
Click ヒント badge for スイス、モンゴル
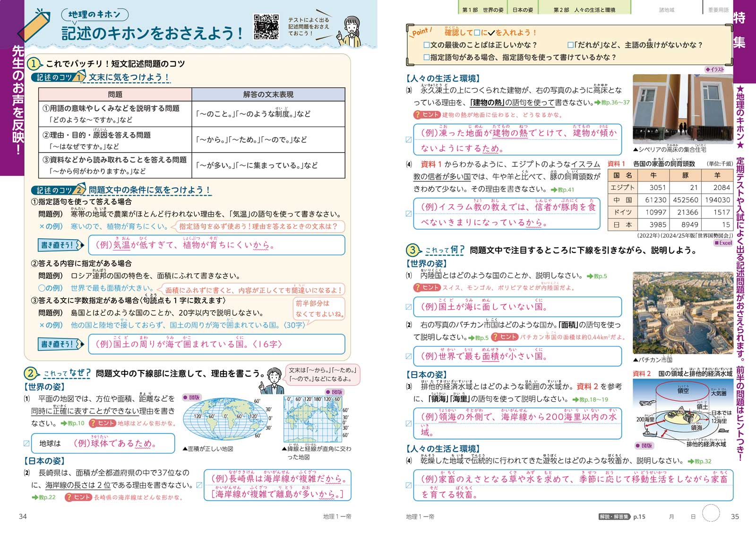427,287
